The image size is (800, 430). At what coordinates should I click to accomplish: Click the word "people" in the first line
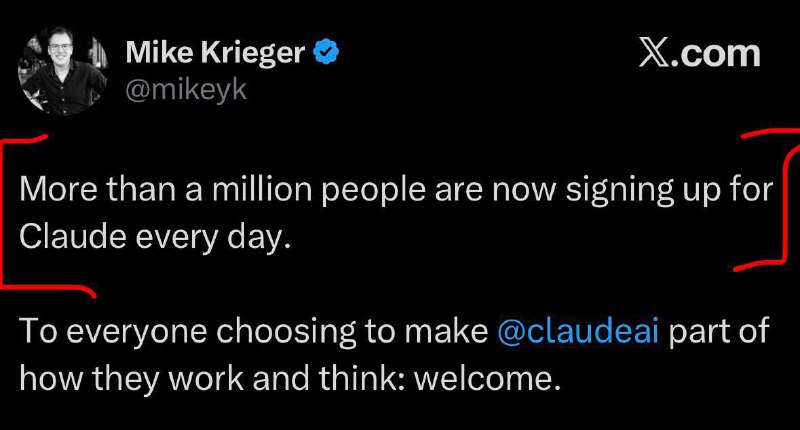[349, 188]
